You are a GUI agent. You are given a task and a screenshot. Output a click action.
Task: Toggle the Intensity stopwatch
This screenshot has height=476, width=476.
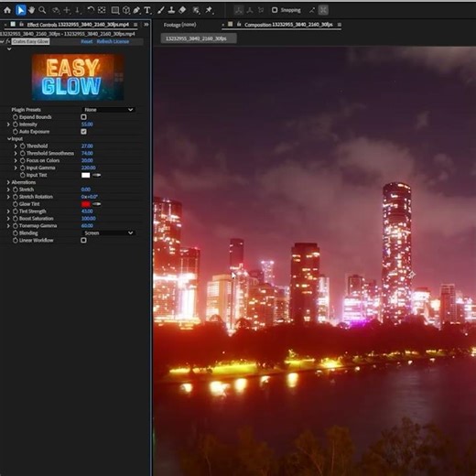click(16, 124)
